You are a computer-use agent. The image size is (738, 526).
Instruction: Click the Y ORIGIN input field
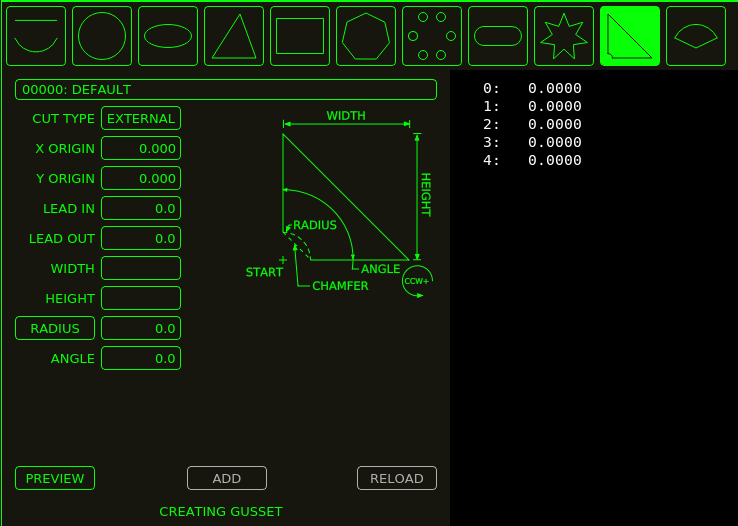point(141,178)
